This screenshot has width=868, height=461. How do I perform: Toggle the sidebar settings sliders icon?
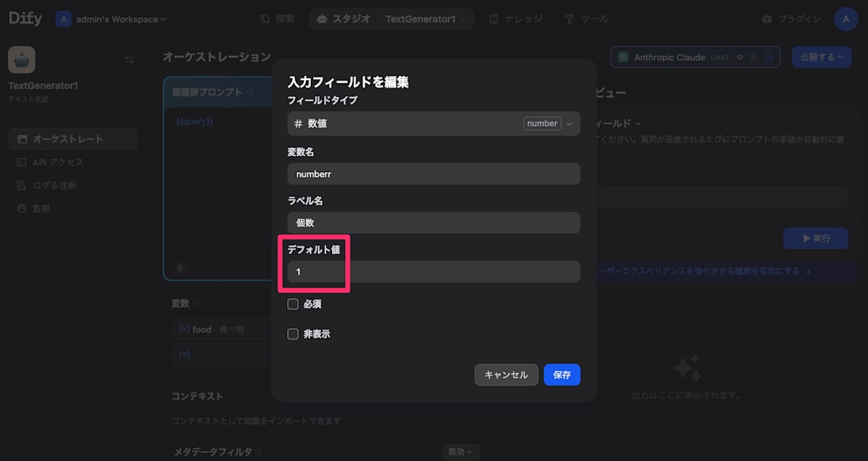(x=129, y=59)
